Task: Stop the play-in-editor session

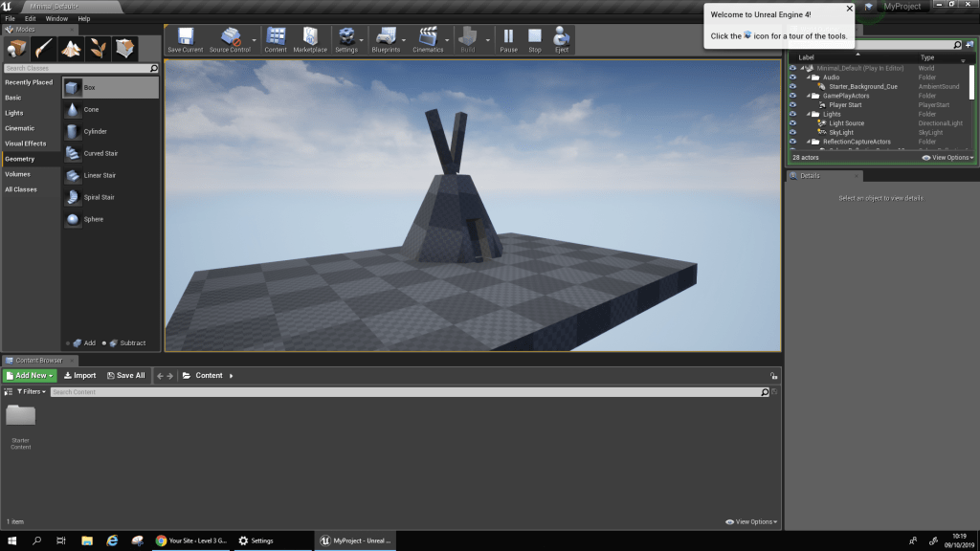Action: point(534,38)
